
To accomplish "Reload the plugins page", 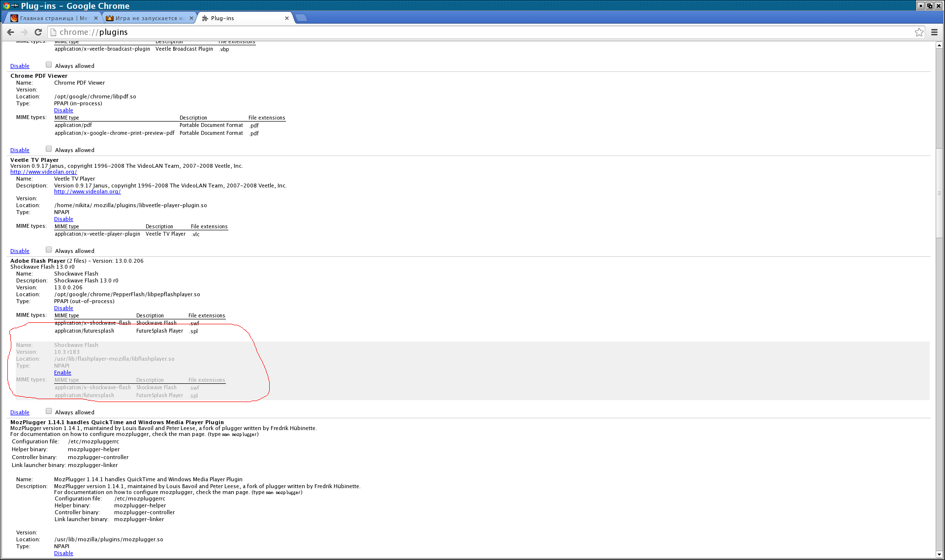I will pyautogui.click(x=38, y=32).
